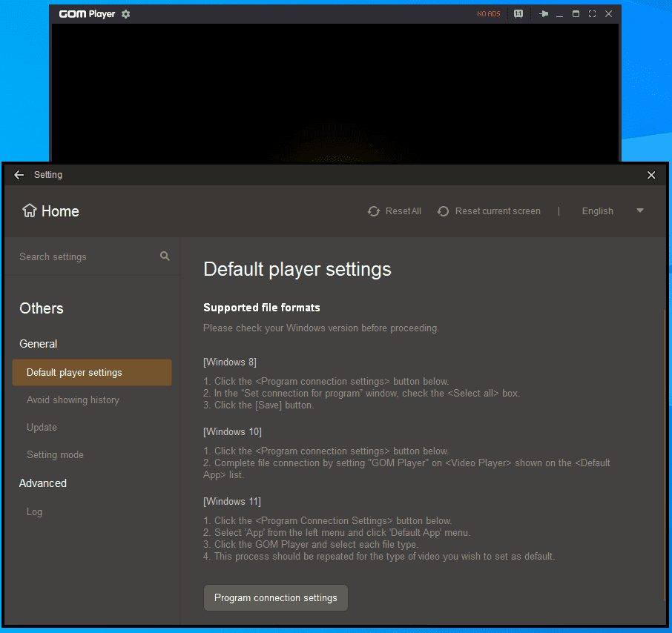Enter fullscreen mode in GOM Player
The width and height of the screenshot is (672, 633).
pos(592,14)
